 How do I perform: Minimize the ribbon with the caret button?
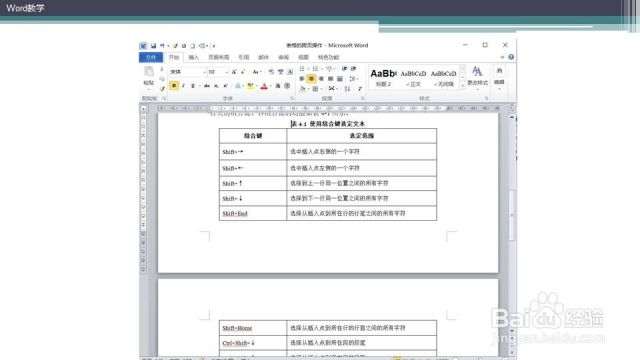502,57
